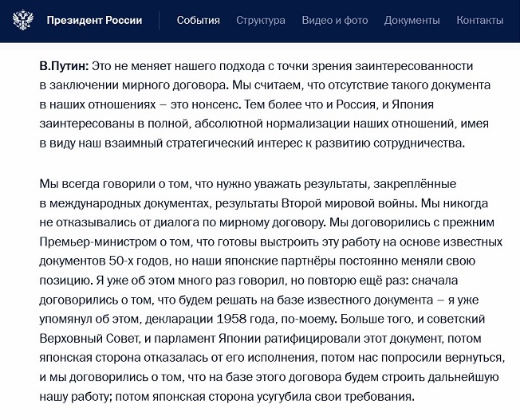This screenshot has height=420, width=520.
Task: Click the words Верховный Совет
Action: point(89,339)
